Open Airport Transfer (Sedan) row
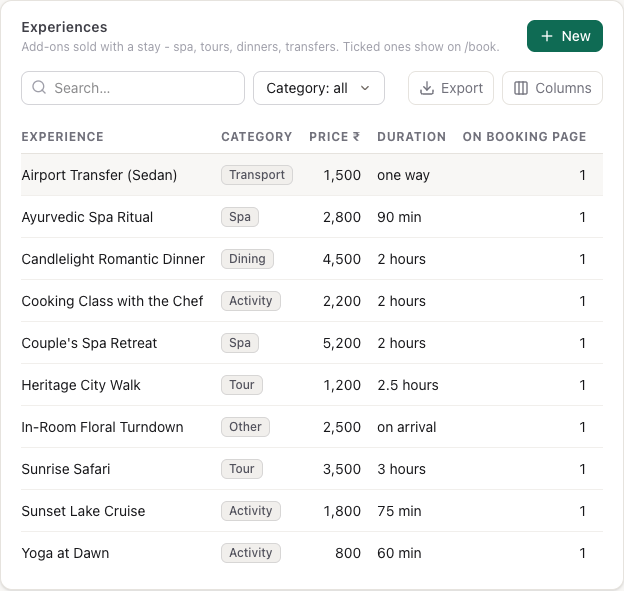Viewport: 624px width, 591px height. click(312, 175)
